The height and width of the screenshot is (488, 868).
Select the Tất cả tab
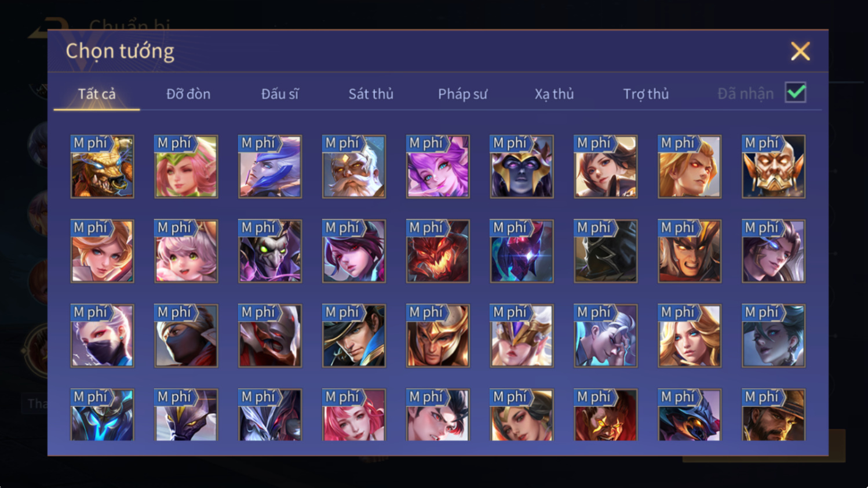pyautogui.click(x=97, y=94)
